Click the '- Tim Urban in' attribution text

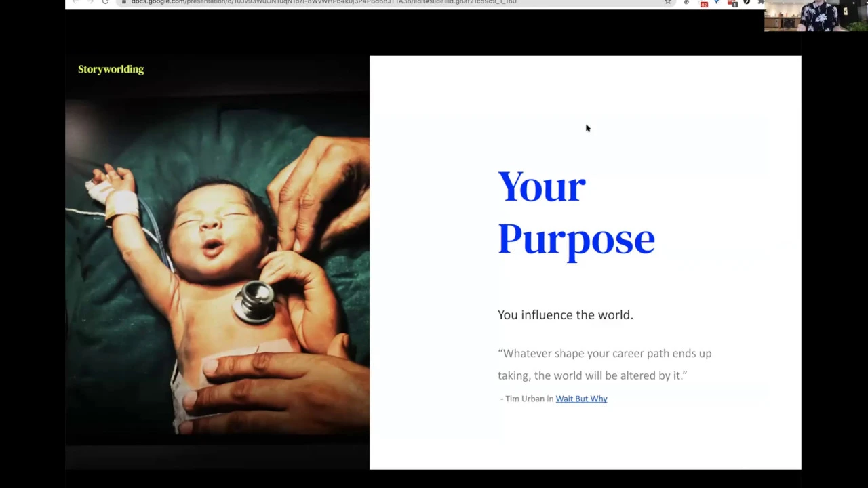coord(527,399)
